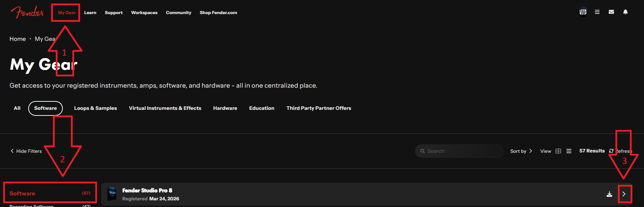Click the Refresh icon
The height and width of the screenshot is (207, 644).
(611, 151)
